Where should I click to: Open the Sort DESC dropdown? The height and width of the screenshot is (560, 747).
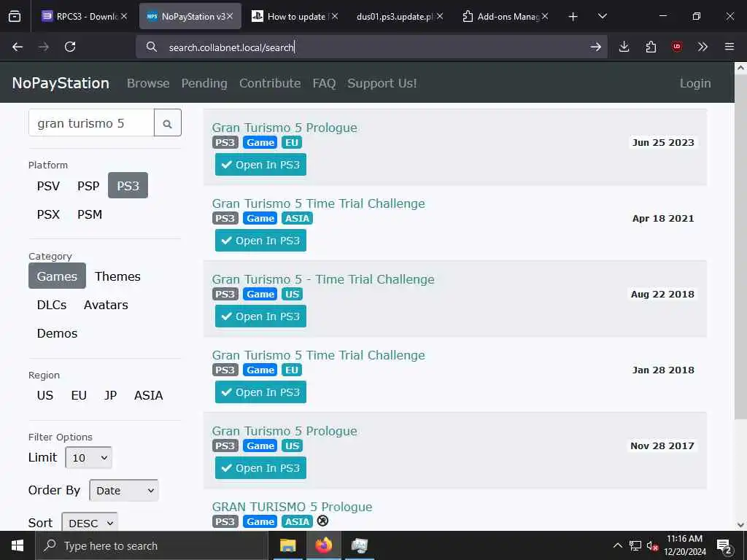point(90,523)
